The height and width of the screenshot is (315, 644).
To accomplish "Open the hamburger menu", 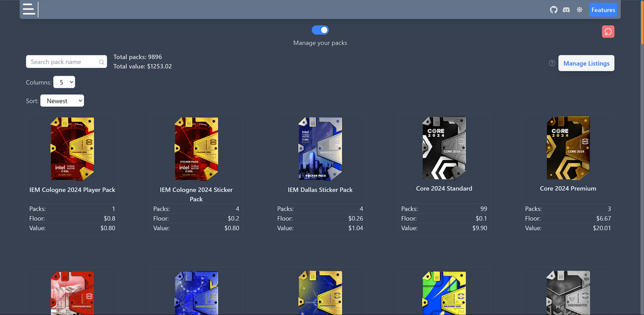I will tap(29, 10).
